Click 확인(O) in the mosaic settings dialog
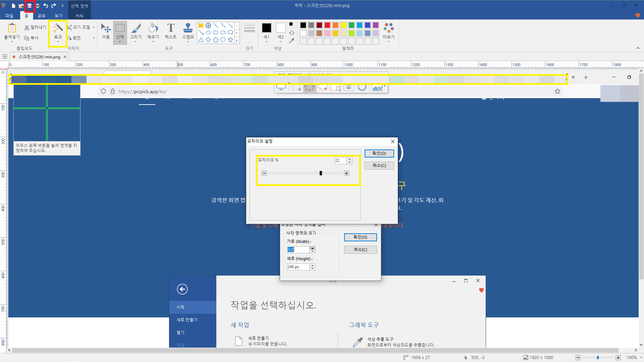Screen dimensions: 644x362 tap(379, 153)
